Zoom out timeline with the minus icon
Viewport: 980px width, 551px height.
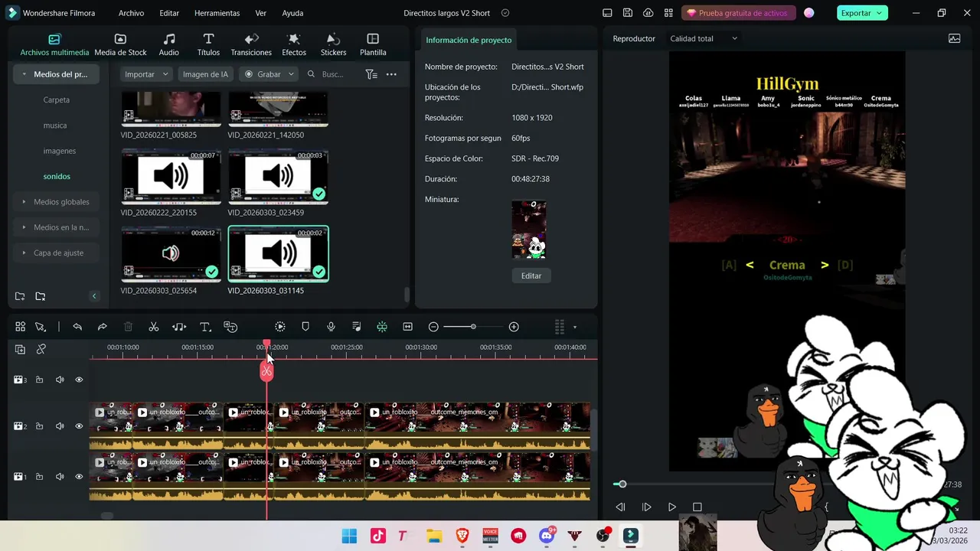433,327
